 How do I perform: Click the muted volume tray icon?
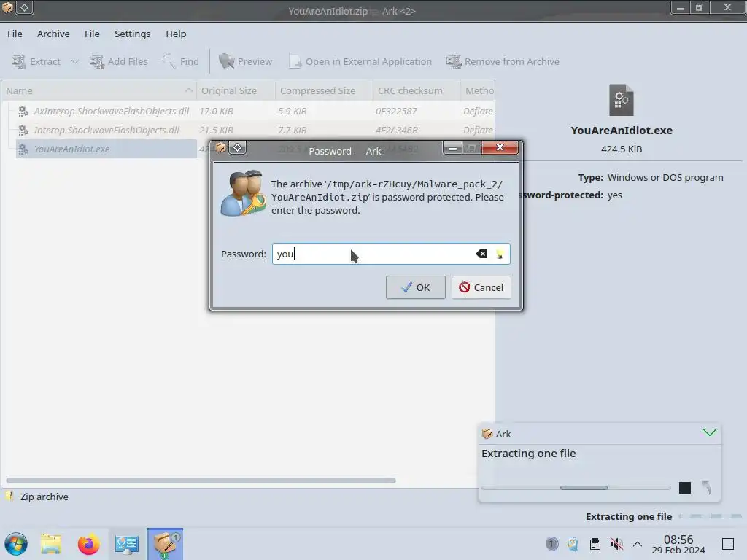[617, 544]
